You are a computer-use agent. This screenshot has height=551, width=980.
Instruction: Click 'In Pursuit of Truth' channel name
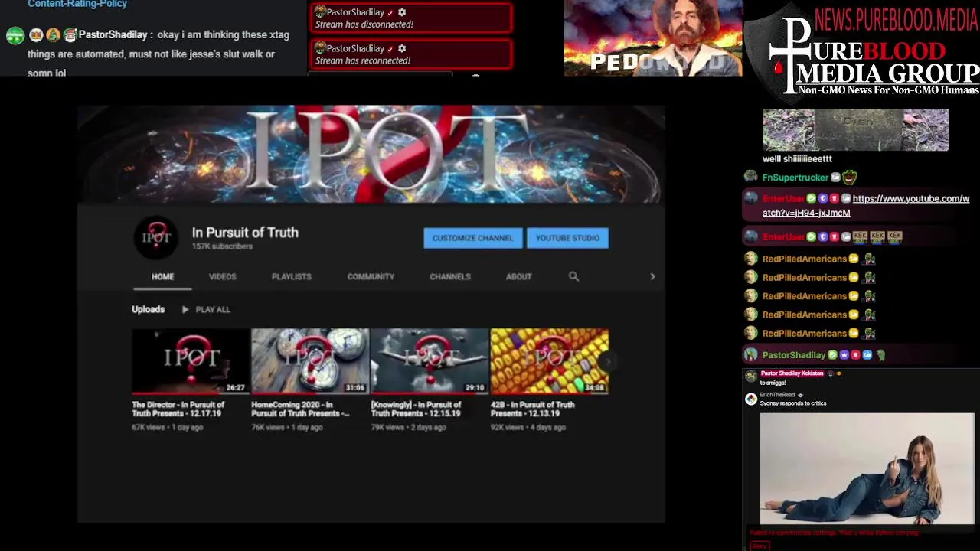(x=245, y=233)
